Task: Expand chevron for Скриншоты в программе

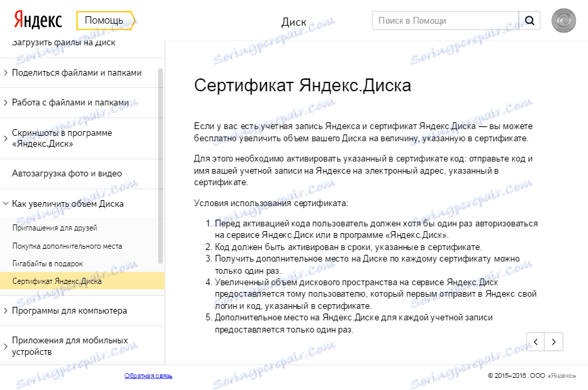Action: tap(5, 138)
